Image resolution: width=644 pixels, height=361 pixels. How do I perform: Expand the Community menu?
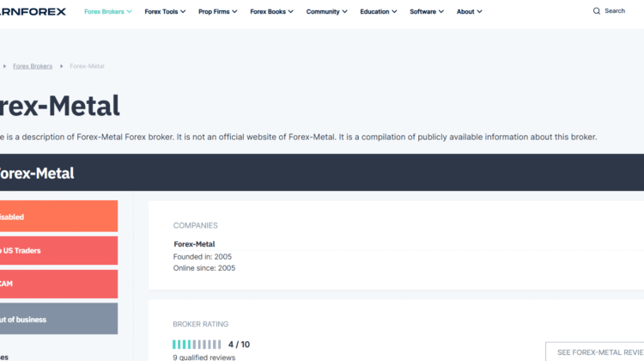(326, 11)
